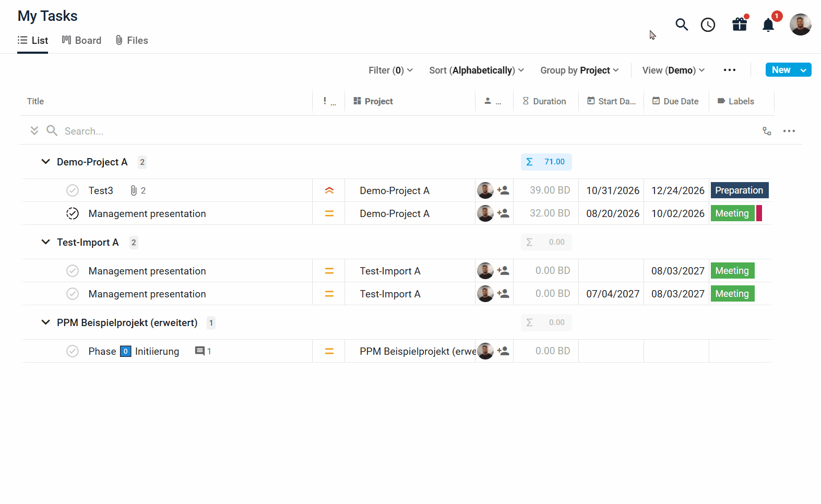The width and height of the screenshot is (821, 504).
Task: Switch to the Files tab
Action: point(132,40)
